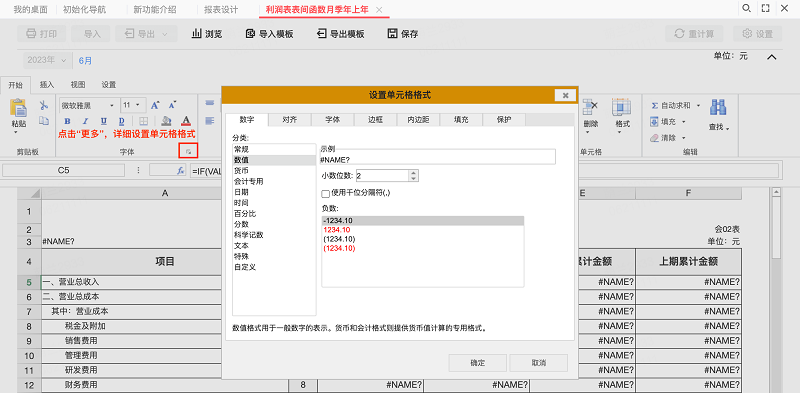Click the bold B icon

click(67, 121)
